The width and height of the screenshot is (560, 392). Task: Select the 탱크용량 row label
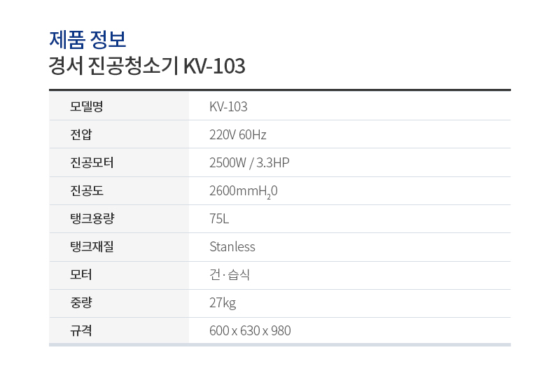pyautogui.click(x=92, y=218)
